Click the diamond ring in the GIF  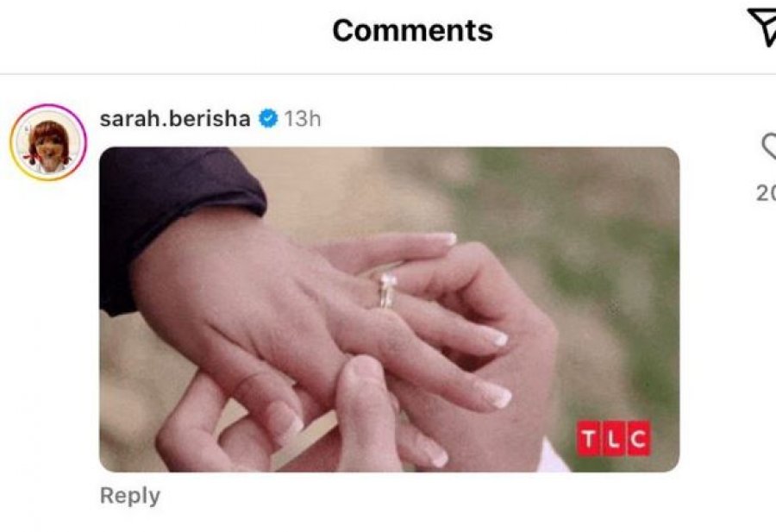pos(387,291)
